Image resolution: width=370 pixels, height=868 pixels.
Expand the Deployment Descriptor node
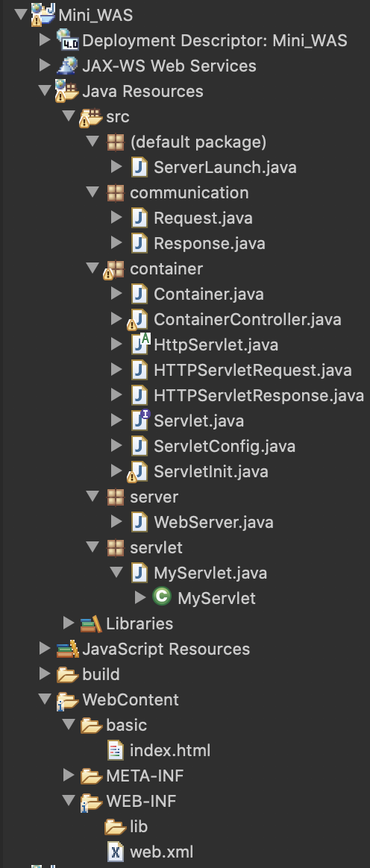(45, 40)
